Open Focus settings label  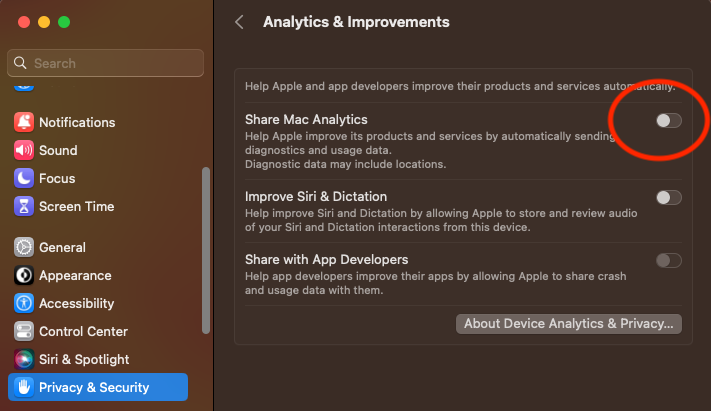coord(57,179)
